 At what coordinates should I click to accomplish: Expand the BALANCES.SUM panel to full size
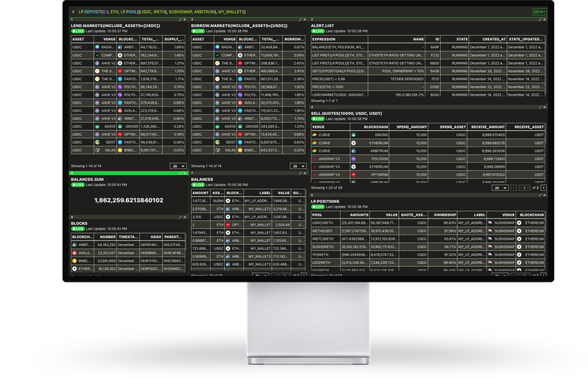pos(180,173)
